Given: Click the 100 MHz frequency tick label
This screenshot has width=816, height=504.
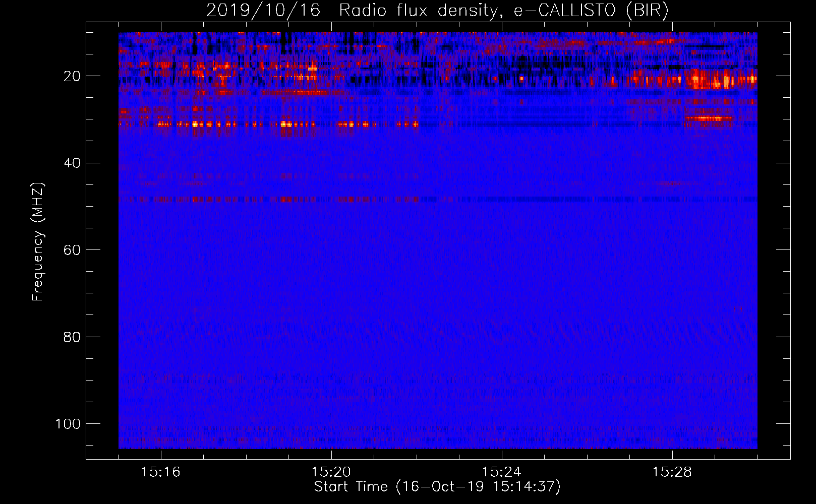Looking at the screenshot, I should click(68, 424).
